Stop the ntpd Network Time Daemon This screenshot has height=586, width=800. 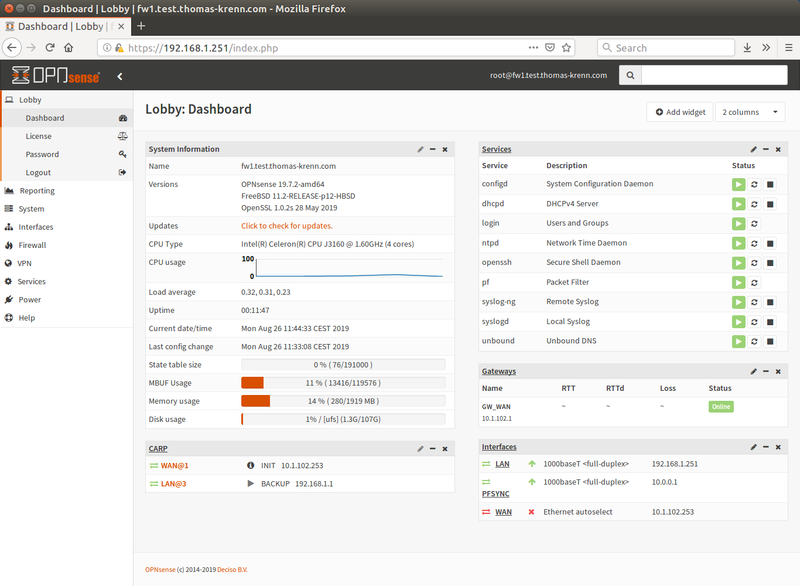click(x=770, y=243)
